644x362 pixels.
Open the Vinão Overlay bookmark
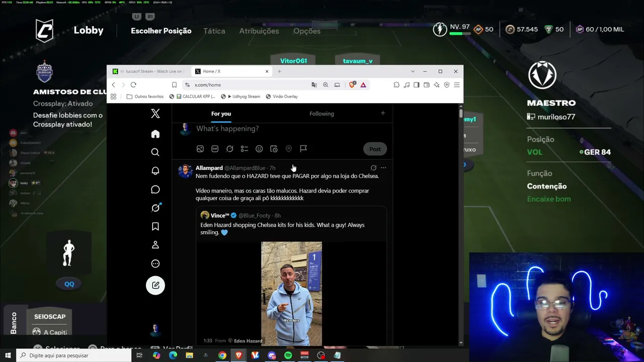[x=282, y=97]
